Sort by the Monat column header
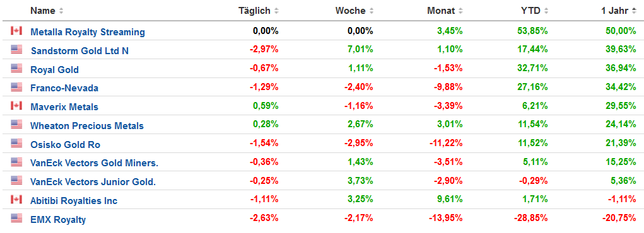Screen dimensions: 644x233 (445, 11)
